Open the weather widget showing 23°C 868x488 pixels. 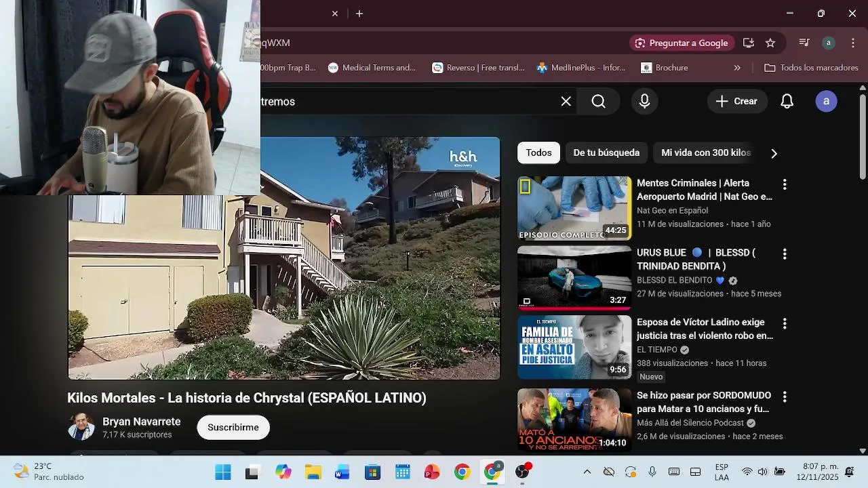tap(49, 472)
